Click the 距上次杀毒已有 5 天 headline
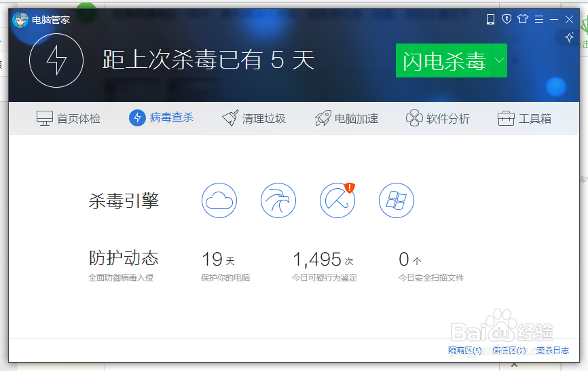The height and width of the screenshot is (371, 588). coord(208,60)
